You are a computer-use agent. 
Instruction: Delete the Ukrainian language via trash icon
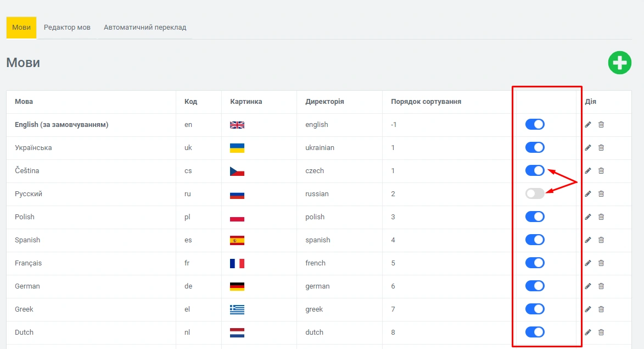click(x=601, y=148)
